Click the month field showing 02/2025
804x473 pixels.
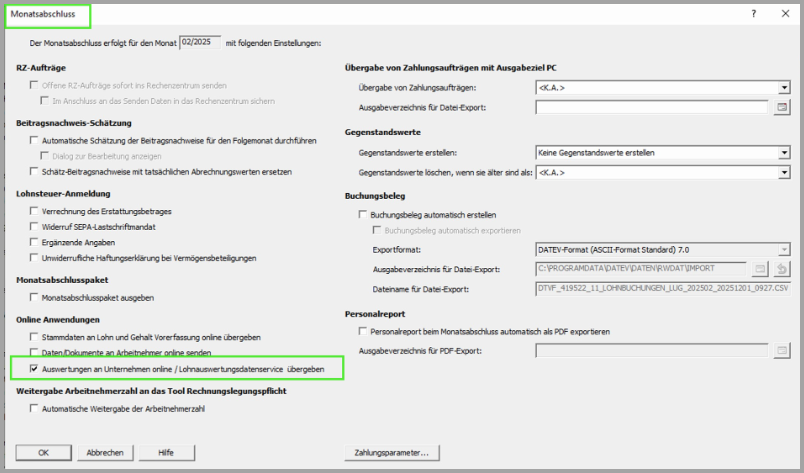pos(199,42)
